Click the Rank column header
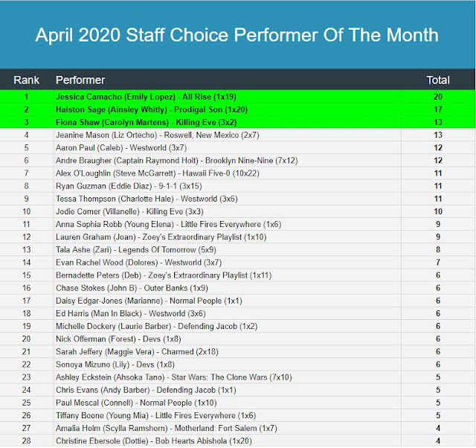 (27, 80)
